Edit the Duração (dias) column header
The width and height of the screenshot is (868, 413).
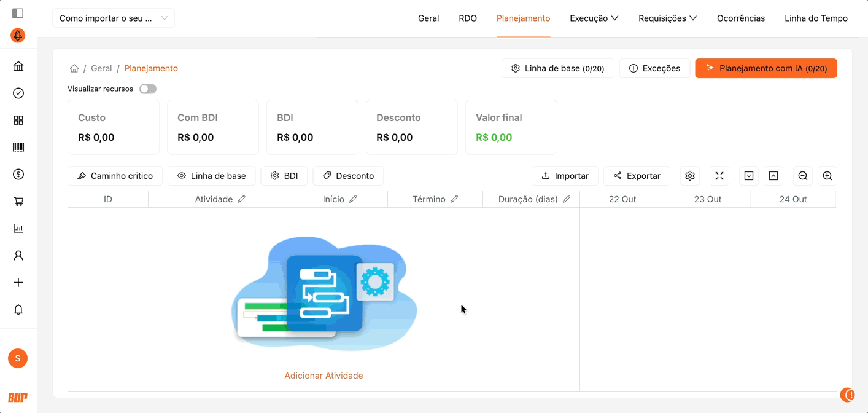pyautogui.click(x=567, y=199)
